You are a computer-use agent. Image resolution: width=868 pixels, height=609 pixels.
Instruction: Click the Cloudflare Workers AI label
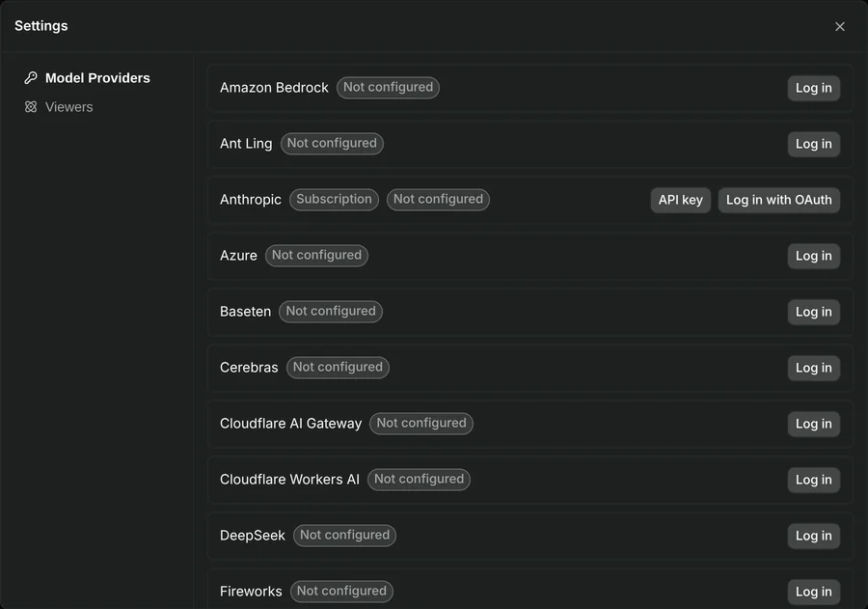tap(289, 480)
